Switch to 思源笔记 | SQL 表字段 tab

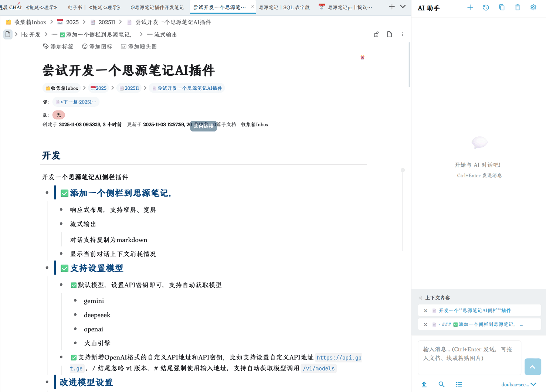coord(284,7)
